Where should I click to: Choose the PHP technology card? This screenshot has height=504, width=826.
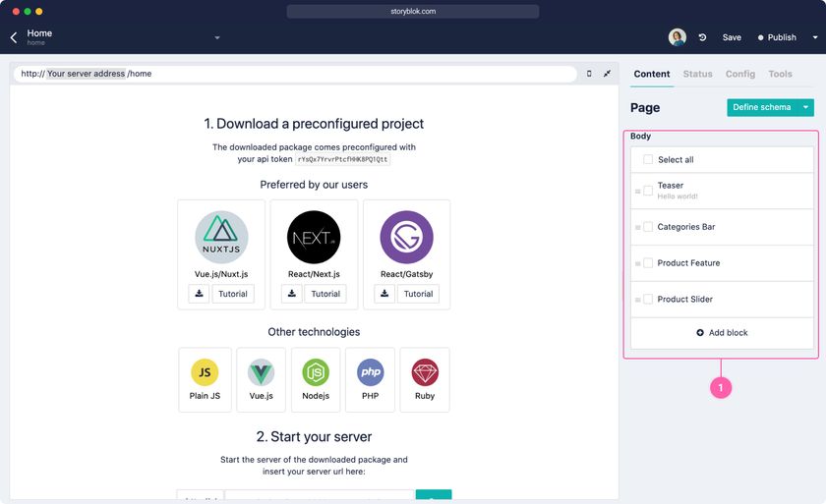371,379
